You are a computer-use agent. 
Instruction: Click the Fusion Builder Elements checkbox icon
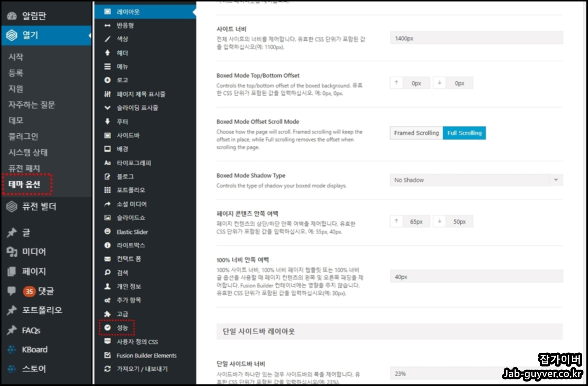point(107,355)
